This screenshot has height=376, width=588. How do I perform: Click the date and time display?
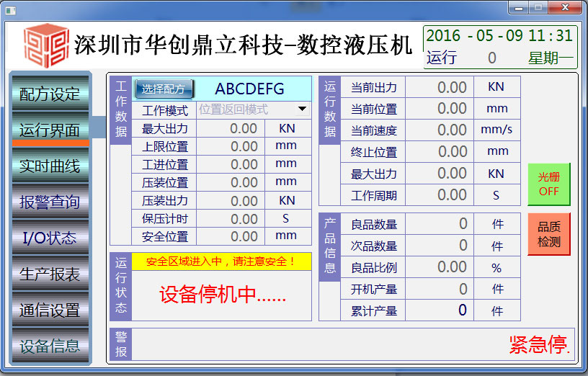(x=499, y=35)
